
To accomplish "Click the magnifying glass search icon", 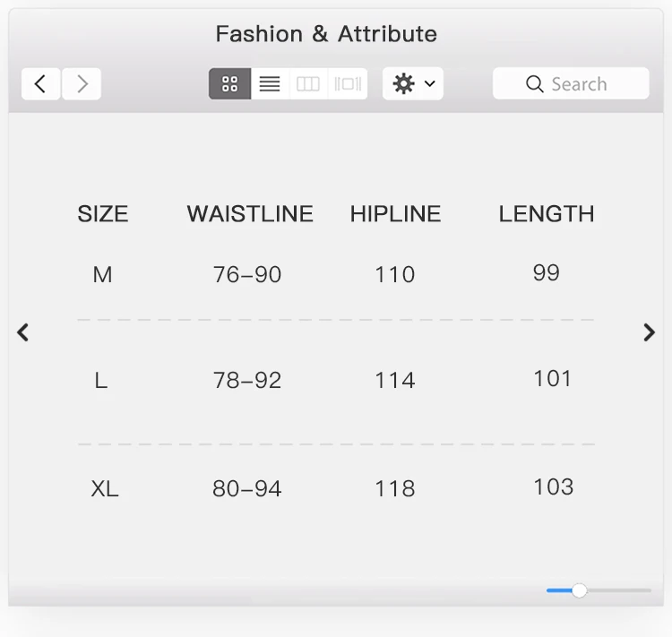I will click(x=535, y=84).
